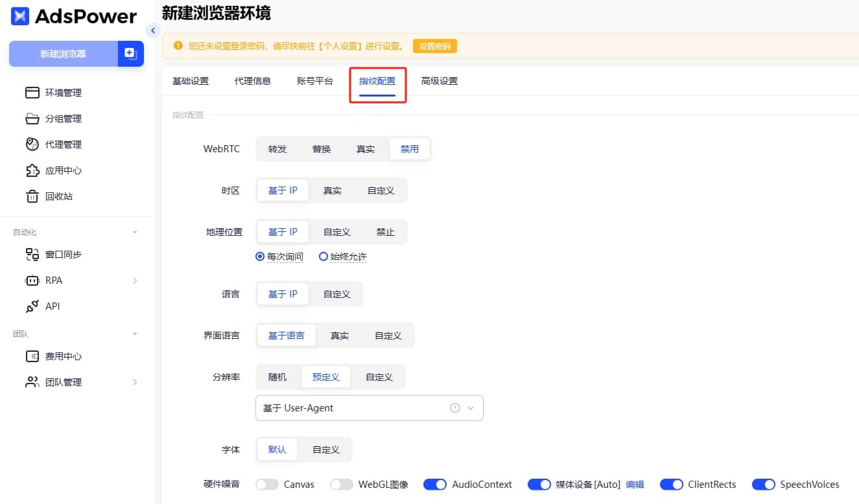Click the AdsPower logo icon
The width and height of the screenshot is (859, 504).
20,16
